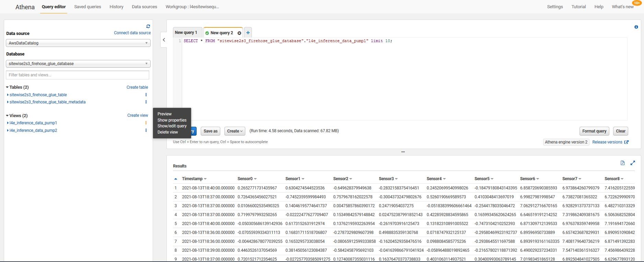Open the Saved queries tab

point(87,7)
